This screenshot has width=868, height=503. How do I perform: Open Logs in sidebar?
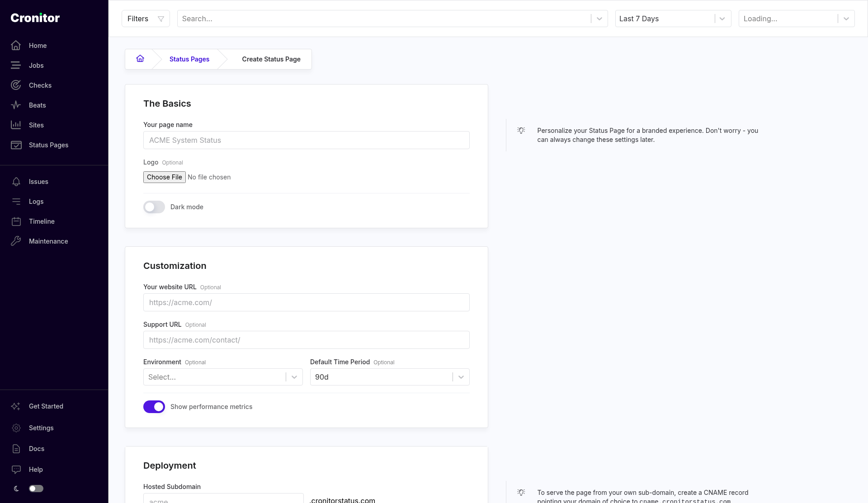click(36, 202)
